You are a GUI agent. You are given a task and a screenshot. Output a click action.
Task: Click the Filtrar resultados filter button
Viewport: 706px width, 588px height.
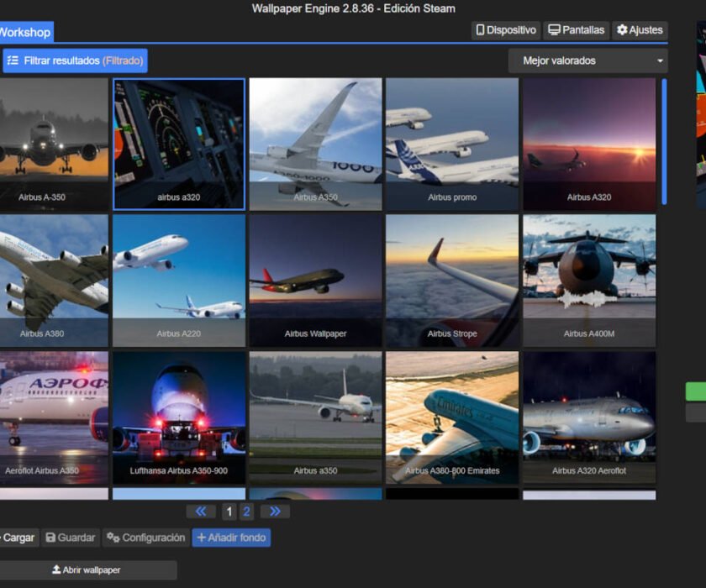tap(75, 60)
